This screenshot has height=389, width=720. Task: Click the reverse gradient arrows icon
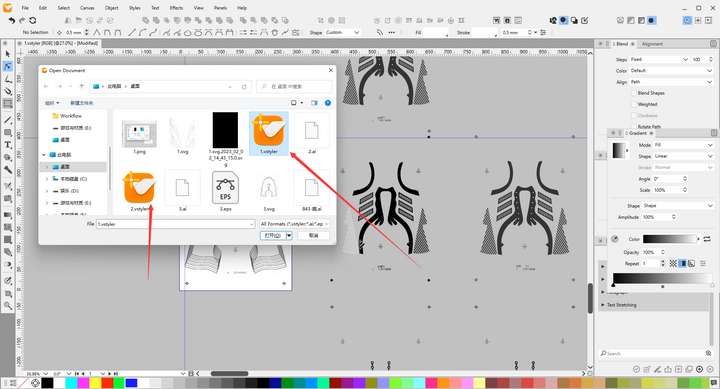[707, 239]
